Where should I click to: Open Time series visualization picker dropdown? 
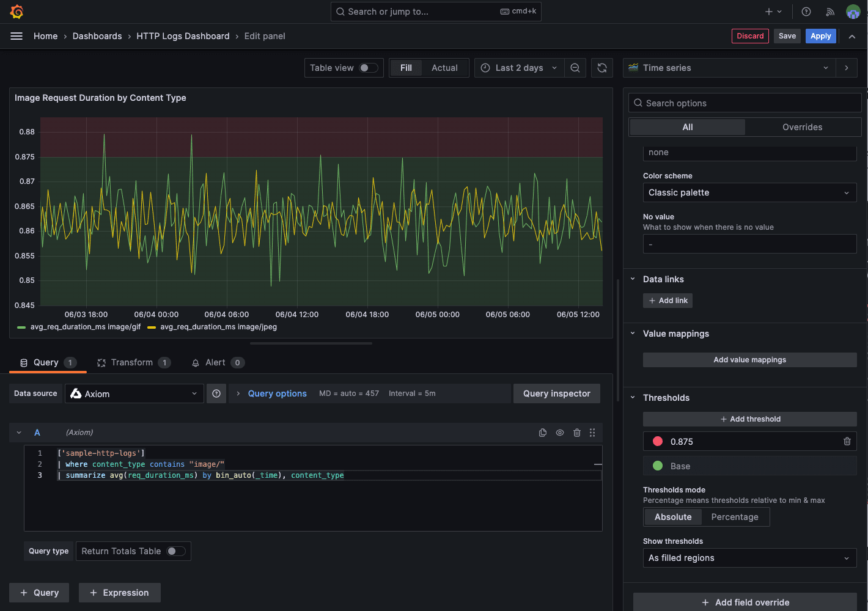tap(729, 68)
